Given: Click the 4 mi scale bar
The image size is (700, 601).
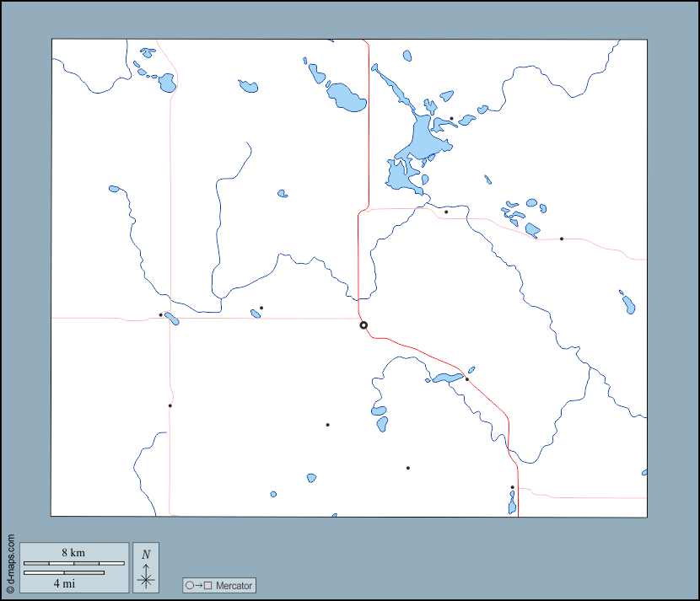Looking at the screenshot, I should pos(64,573).
